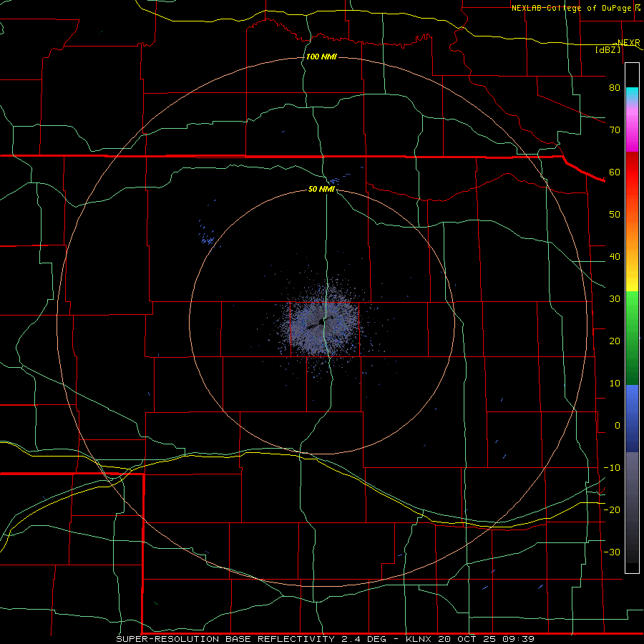
Task: Click the -20 value on the dBZ scale
Action: tap(612, 510)
